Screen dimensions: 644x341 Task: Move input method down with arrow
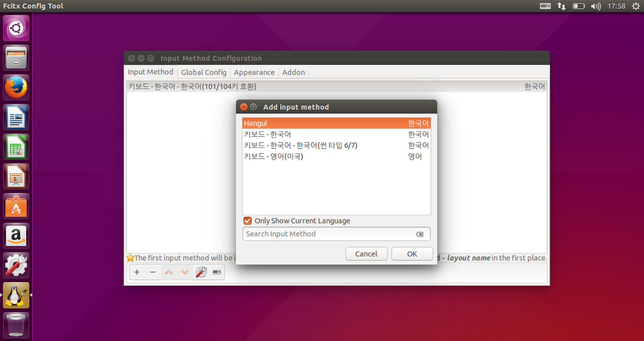(185, 272)
